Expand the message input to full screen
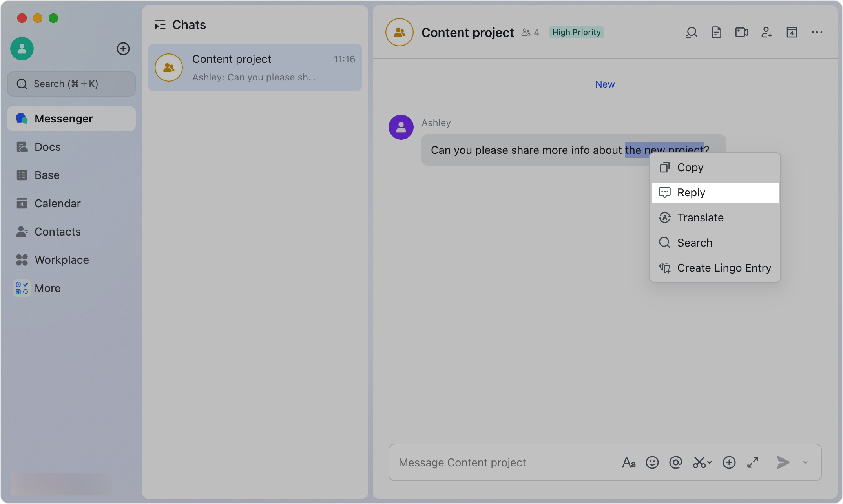Screen dimensions: 843x504 point(753,462)
